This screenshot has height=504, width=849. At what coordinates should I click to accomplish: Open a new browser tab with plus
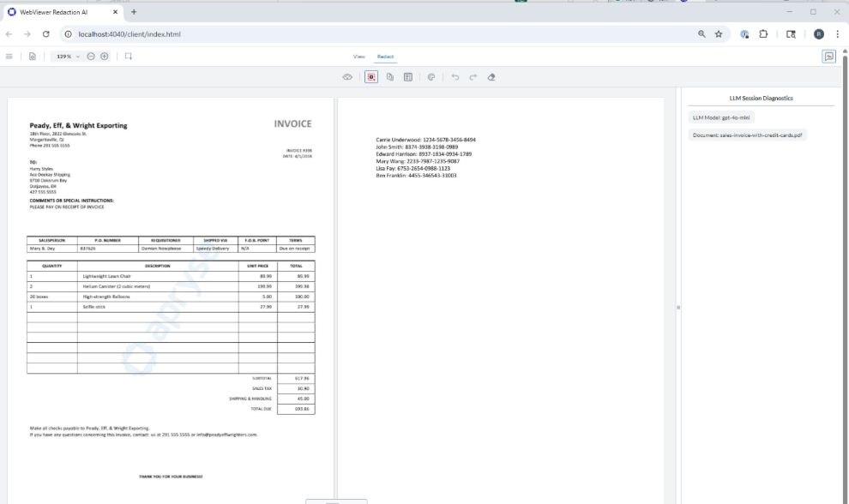tap(134, 12)
